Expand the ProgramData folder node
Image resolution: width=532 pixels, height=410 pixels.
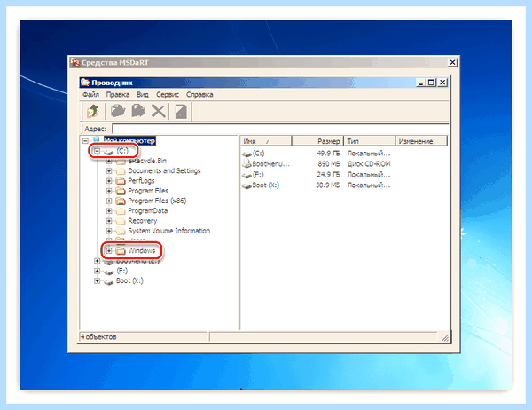point(109,210)
